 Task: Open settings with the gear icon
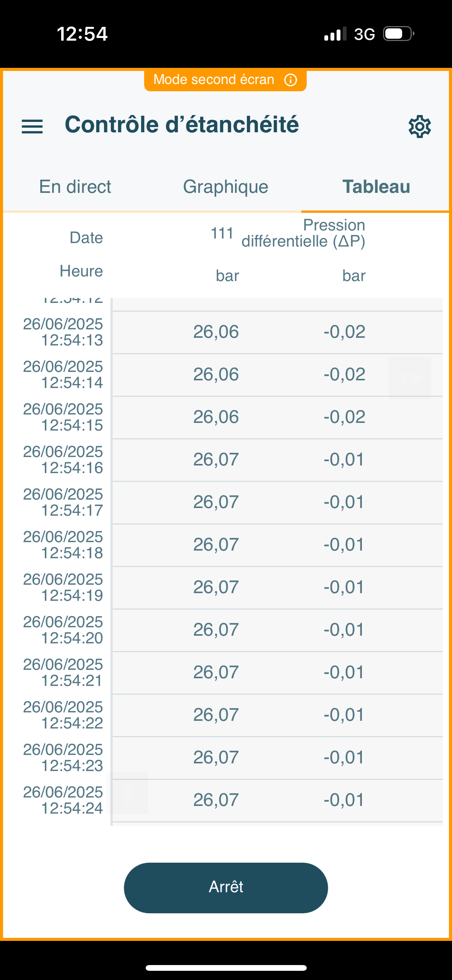419,126
